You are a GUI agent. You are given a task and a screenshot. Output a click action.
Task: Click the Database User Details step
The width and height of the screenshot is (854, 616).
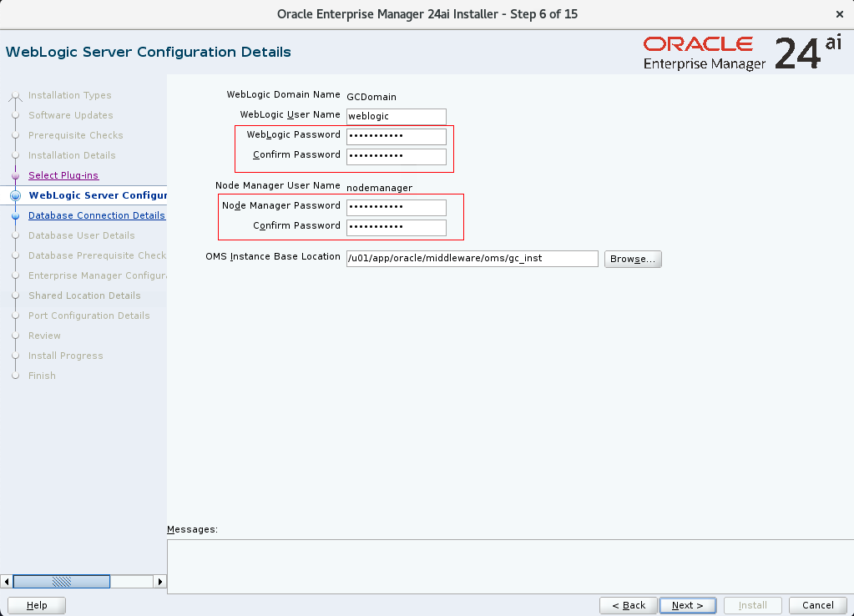pyautogui.click(x=82, y=236)
